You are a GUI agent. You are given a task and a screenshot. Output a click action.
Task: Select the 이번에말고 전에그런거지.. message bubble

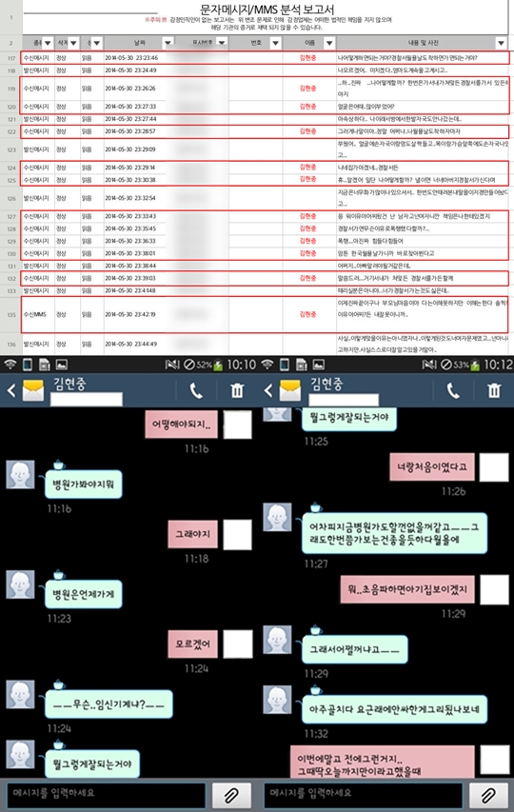[382, 762]
